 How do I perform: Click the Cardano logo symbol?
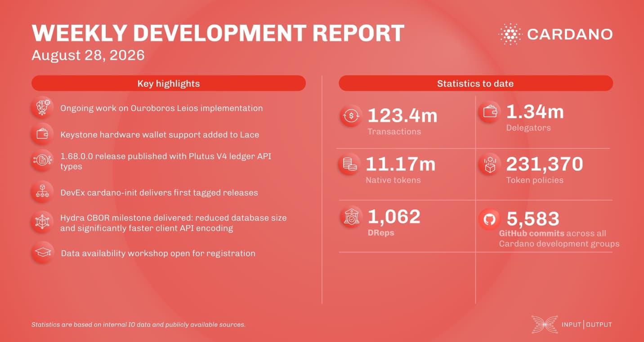[510, 34]
